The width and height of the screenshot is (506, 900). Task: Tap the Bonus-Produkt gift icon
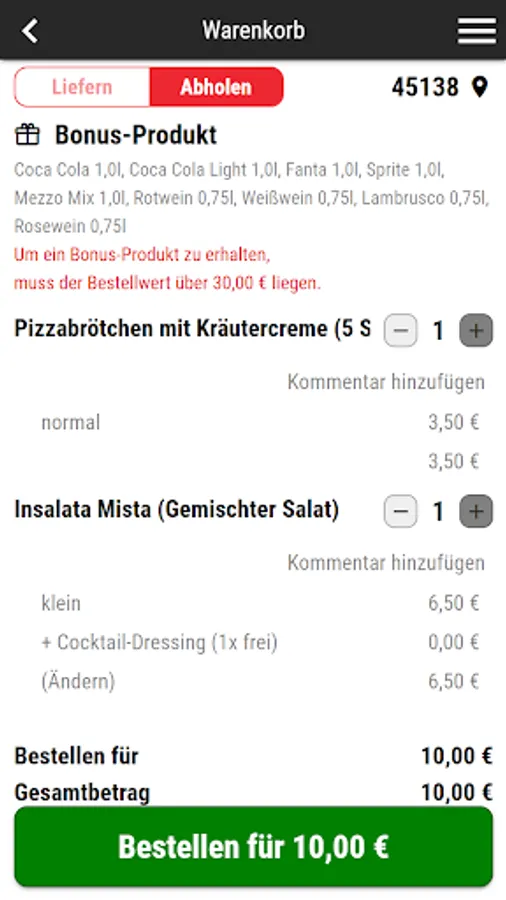click(x=27, y=135)
